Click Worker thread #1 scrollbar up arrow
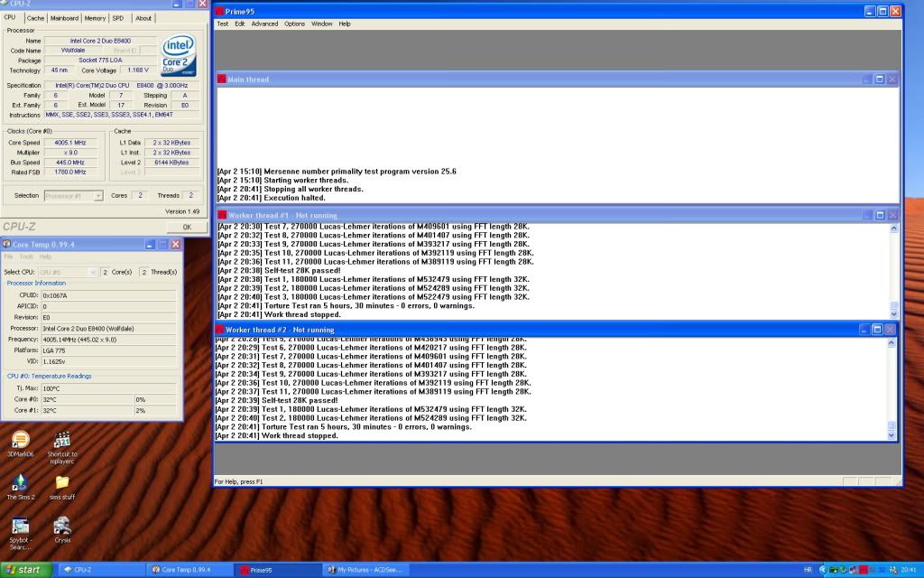Screen dimensions: 924x578 click(x=893, y=228)
